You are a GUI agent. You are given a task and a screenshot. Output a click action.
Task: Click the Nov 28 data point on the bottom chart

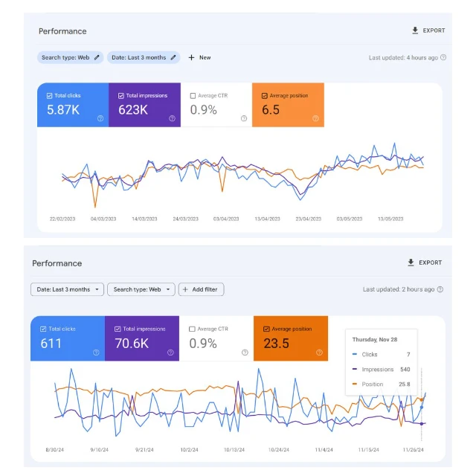click(x=422, y=407)
